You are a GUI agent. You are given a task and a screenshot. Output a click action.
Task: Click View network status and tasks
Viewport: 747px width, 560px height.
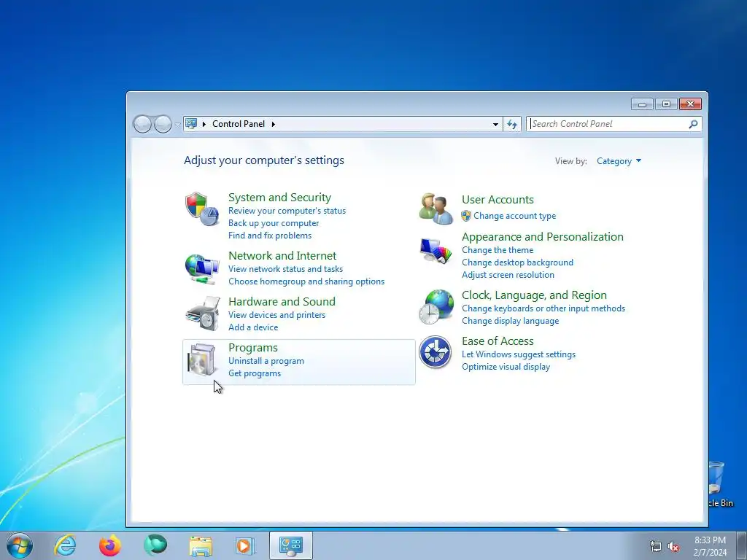(285, 269)
